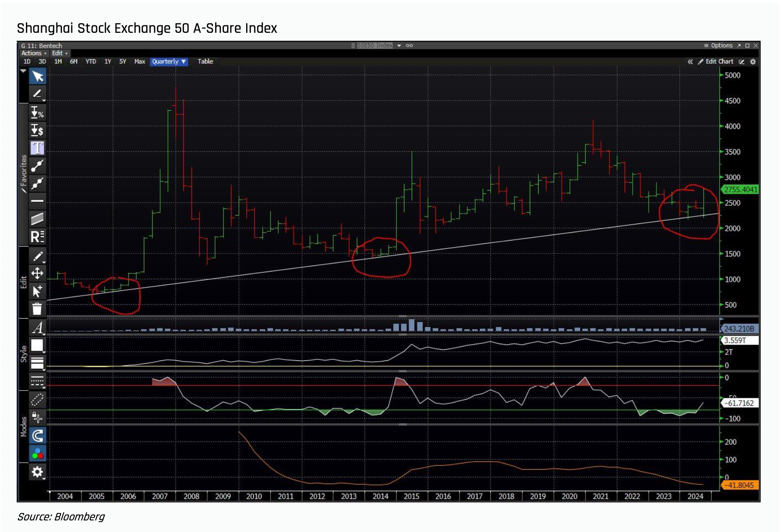Image resolution: width=781 pixels, height=532 pixels.
Task: Toggle the magnet snap mode
Action: (x=37, y=435)
